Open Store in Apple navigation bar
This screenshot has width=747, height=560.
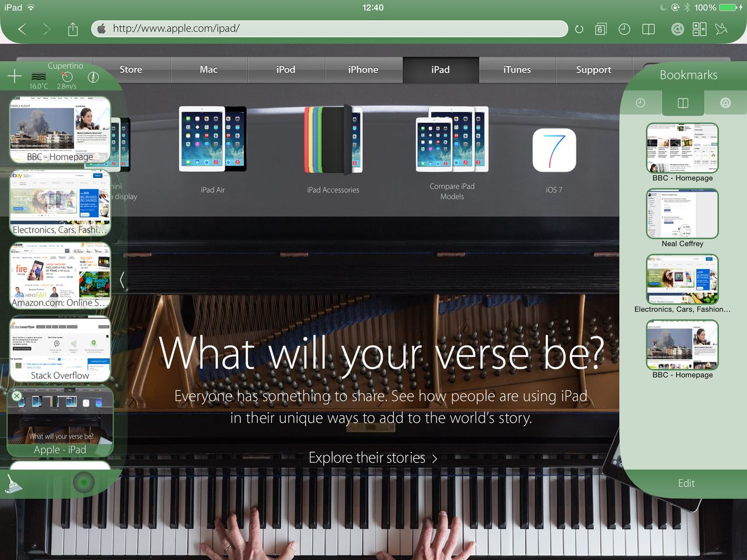click(x=131, y=69)
